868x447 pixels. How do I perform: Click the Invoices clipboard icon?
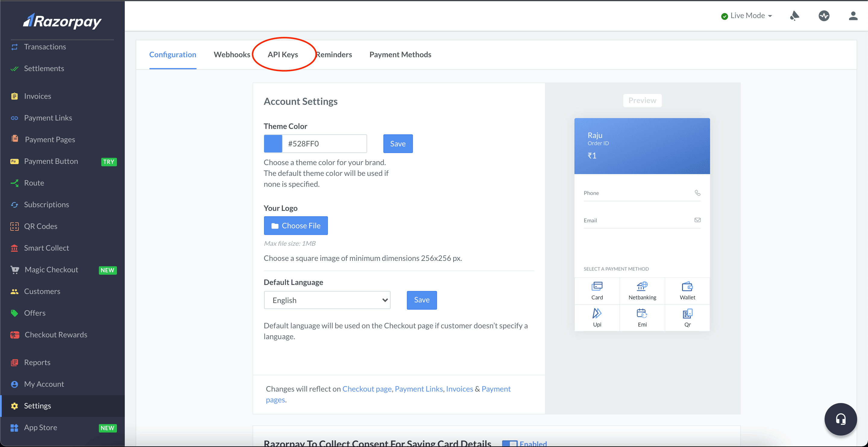(14, 96)
